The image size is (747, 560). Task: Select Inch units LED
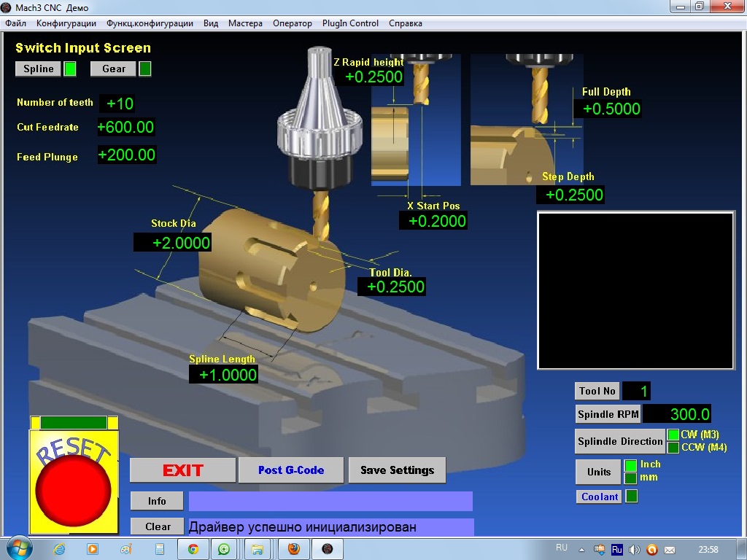click(630, 464)
